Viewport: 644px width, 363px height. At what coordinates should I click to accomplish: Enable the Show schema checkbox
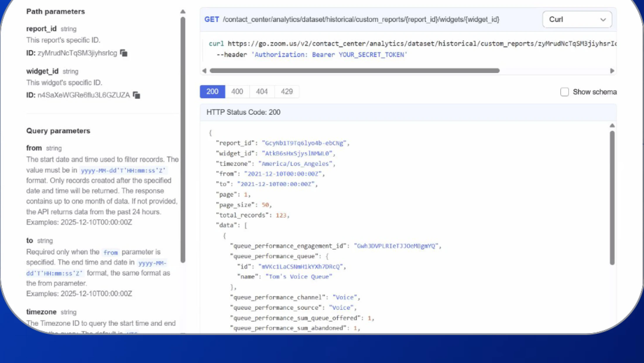coord(564,92)
